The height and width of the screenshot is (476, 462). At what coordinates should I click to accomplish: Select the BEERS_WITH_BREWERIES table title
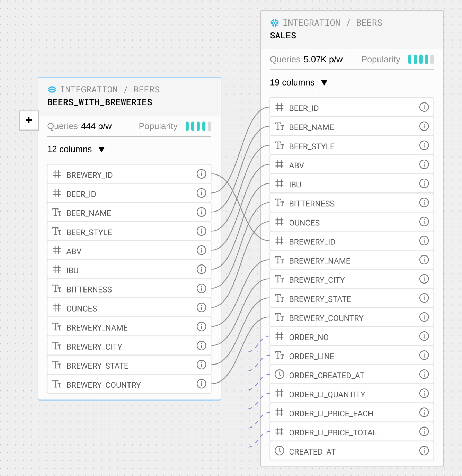pyautogui.click(x=100, y=102)
